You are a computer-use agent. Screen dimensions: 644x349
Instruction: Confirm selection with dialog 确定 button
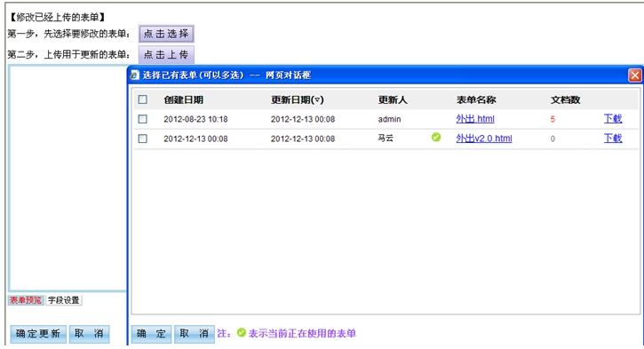(151, 333)
